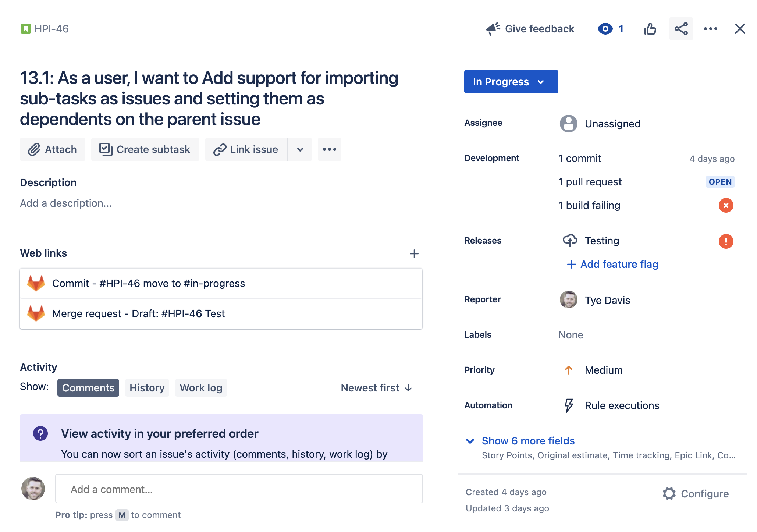Click the GitLab icon beside the commit link
757x532 pixels.
[x=36, y=283]
